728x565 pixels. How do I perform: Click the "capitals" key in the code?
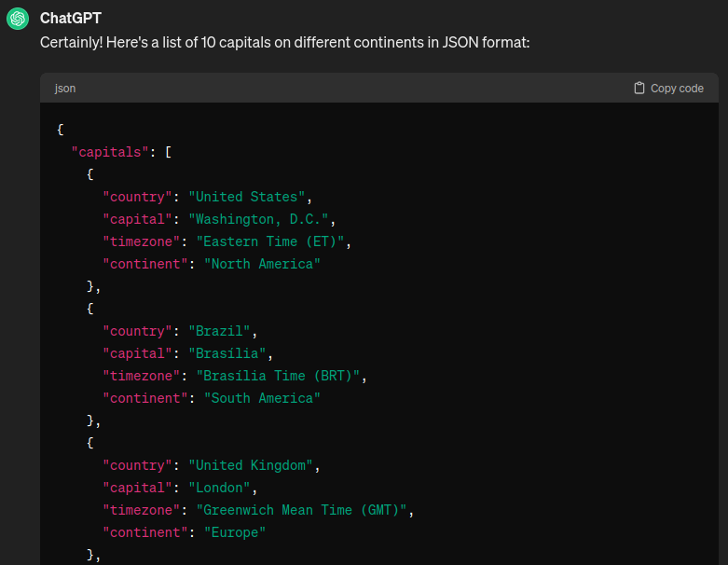click(x=110, y=152)
